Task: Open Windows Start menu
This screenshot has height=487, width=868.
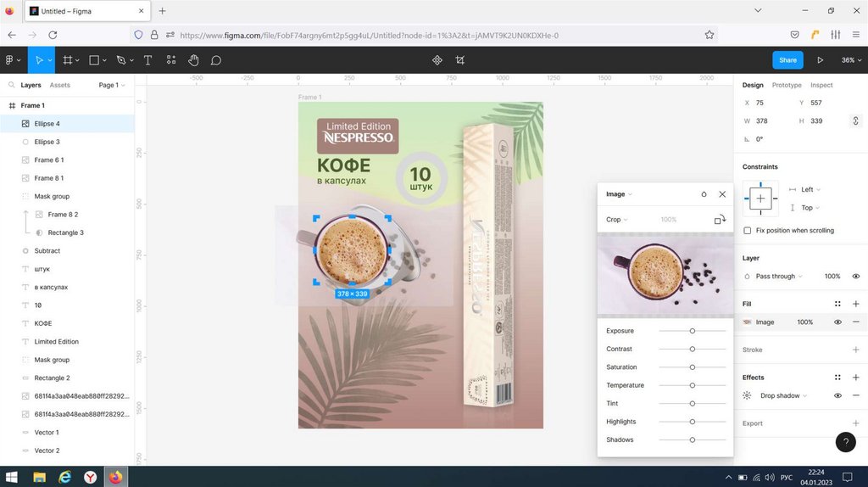Action: 11,477
